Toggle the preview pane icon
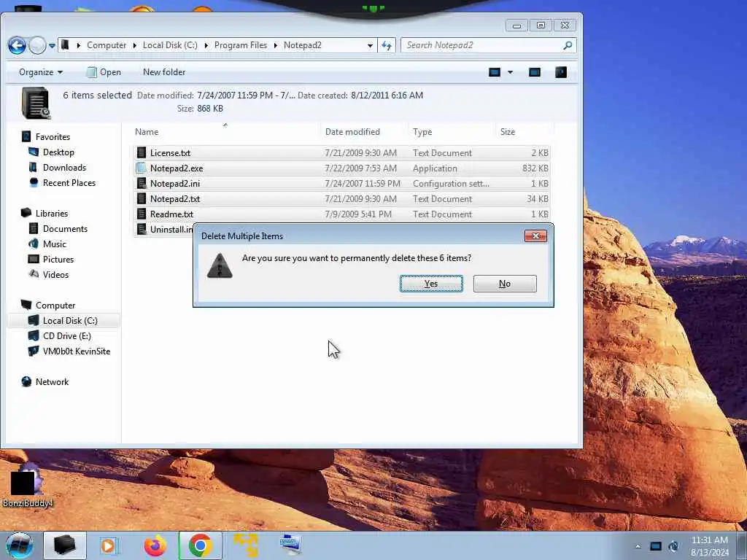Viewport: 747px width, 560px height. coord(535,72)
